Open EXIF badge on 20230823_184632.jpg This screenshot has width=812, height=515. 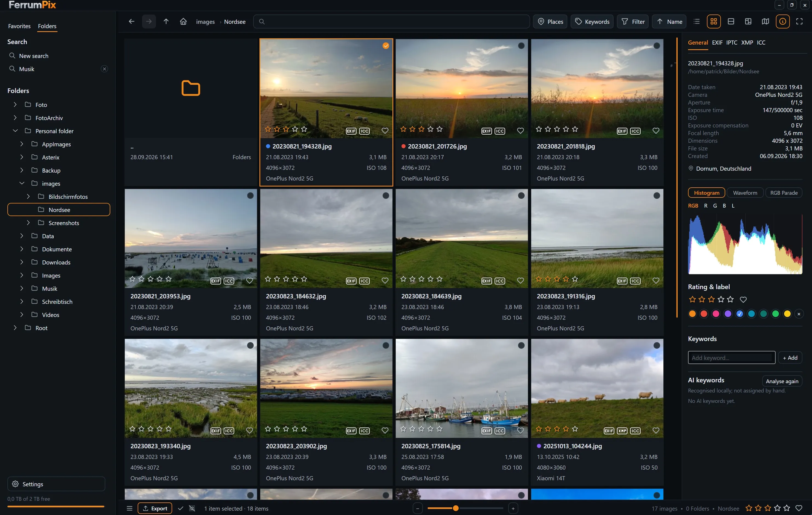[351, 281]
